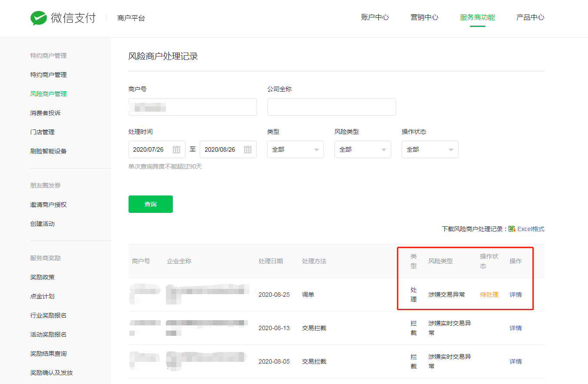The image size is (588, 384).
Task: Click the green 查询 button
Action: [151, 204]
